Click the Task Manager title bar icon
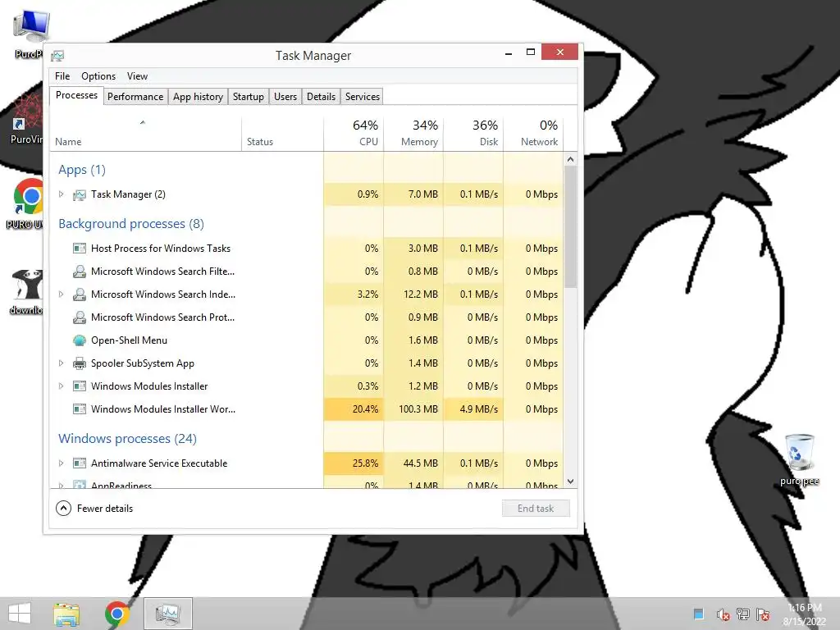The image size is (840, 630). pos(57,56)
